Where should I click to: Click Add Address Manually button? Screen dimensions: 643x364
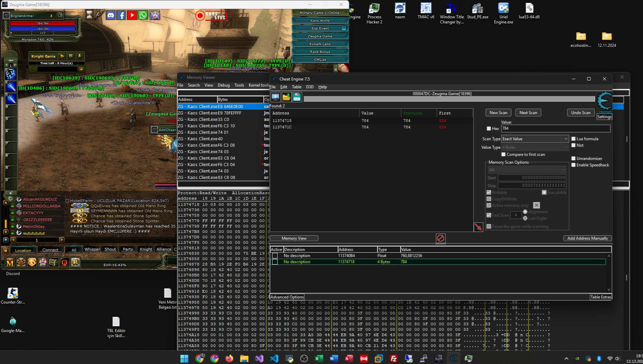[x=588, y=238]
